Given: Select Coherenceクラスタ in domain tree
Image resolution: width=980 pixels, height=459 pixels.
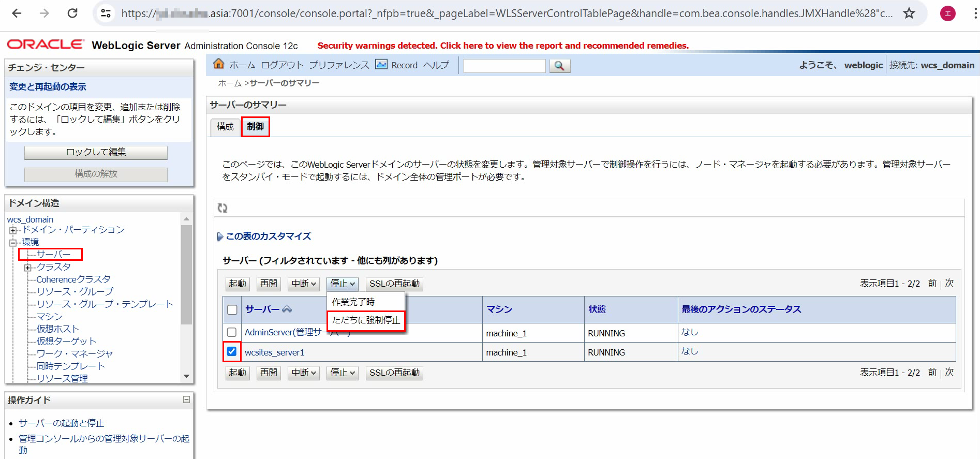Looking at the screenshot, I should tap(73, 279).
